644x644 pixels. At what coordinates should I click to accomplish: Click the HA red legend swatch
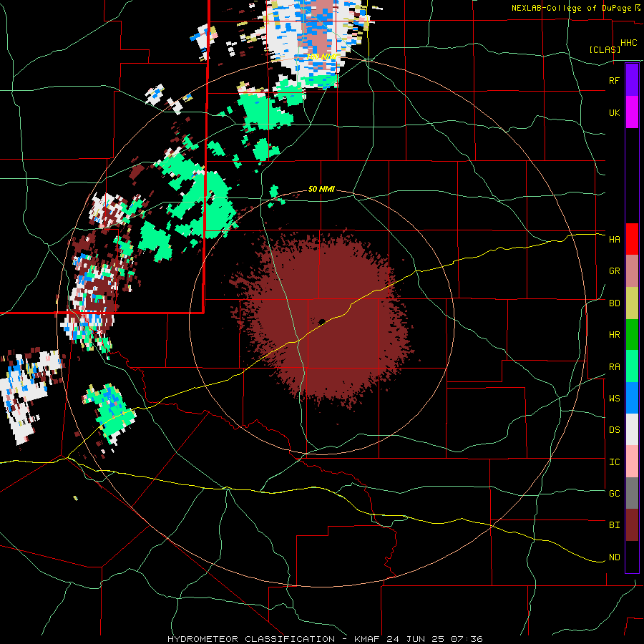pos(632,239)
